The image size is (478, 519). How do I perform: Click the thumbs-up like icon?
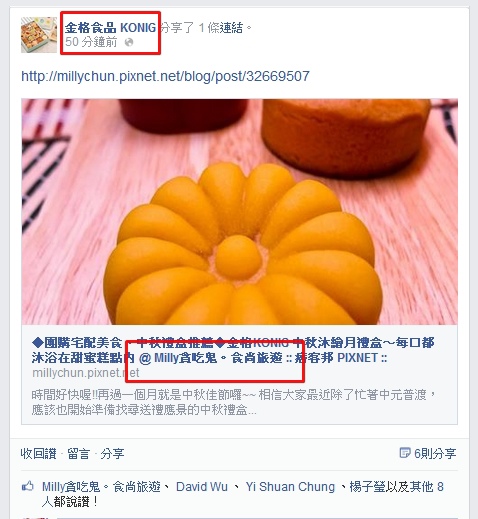click(x=28, y=486)
